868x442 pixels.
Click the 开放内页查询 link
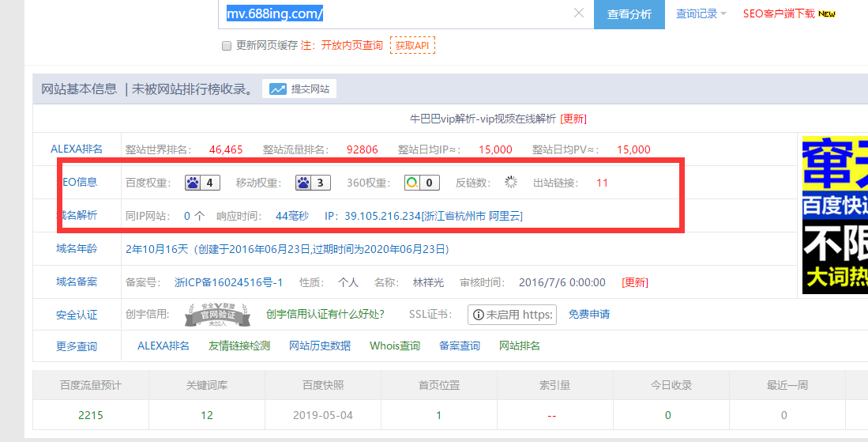click(x=352, y=45)
